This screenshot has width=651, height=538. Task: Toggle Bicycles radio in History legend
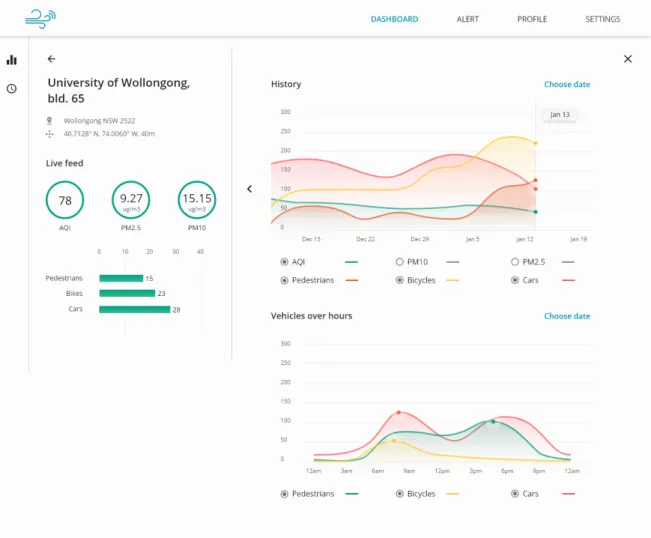click(x=399, y=280)
